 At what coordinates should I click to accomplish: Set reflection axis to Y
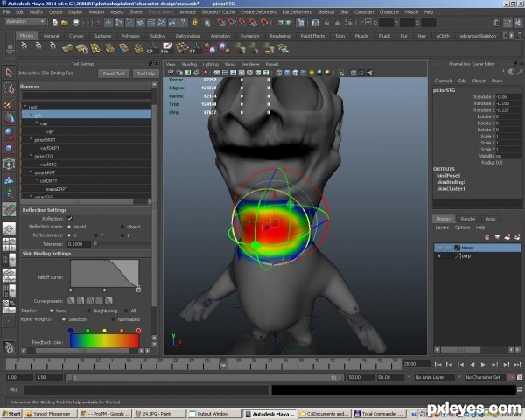click(x=96, y=235)
